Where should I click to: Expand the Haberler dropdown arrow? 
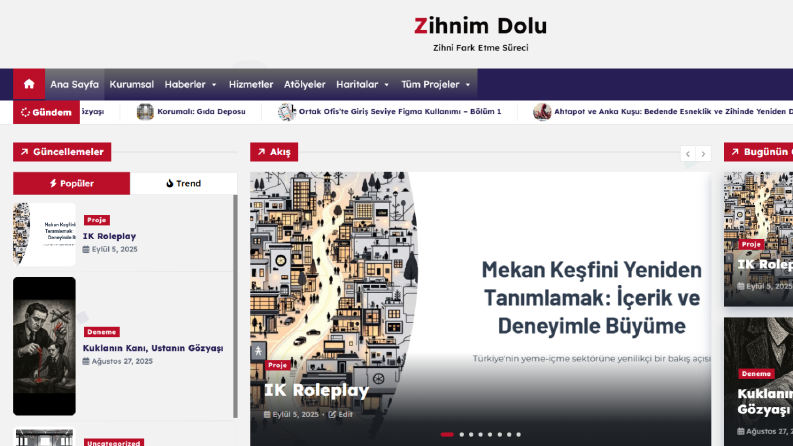(x=214, y=85)
